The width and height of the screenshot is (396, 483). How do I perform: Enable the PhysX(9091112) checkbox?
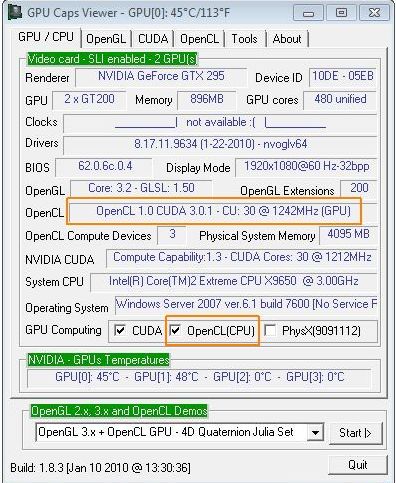(270, 331)
